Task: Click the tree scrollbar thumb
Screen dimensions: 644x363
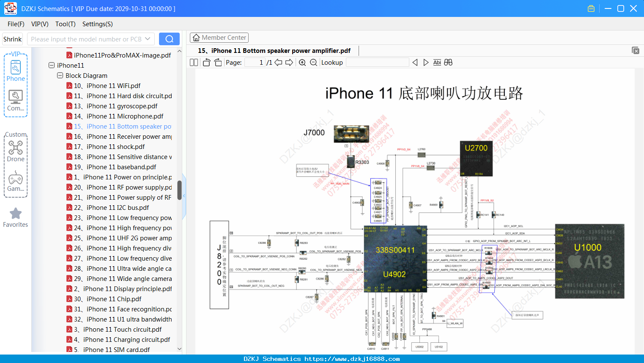Action: point(179,190)
